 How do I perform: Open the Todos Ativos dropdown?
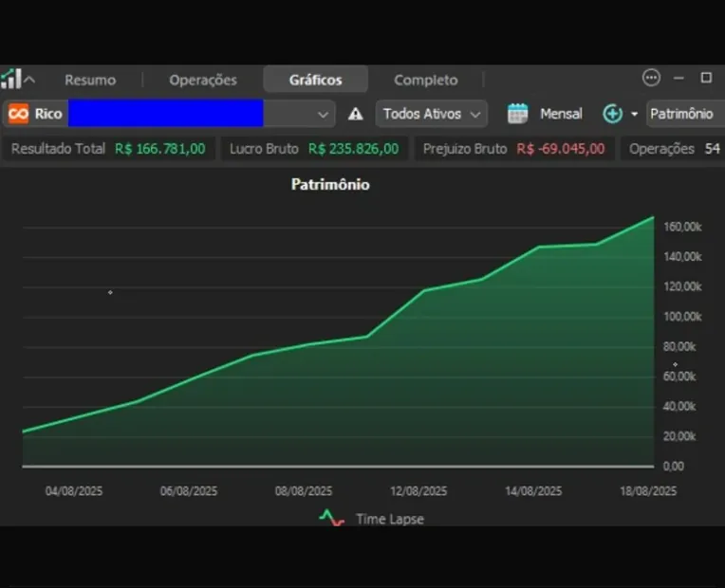pos(432,114)
